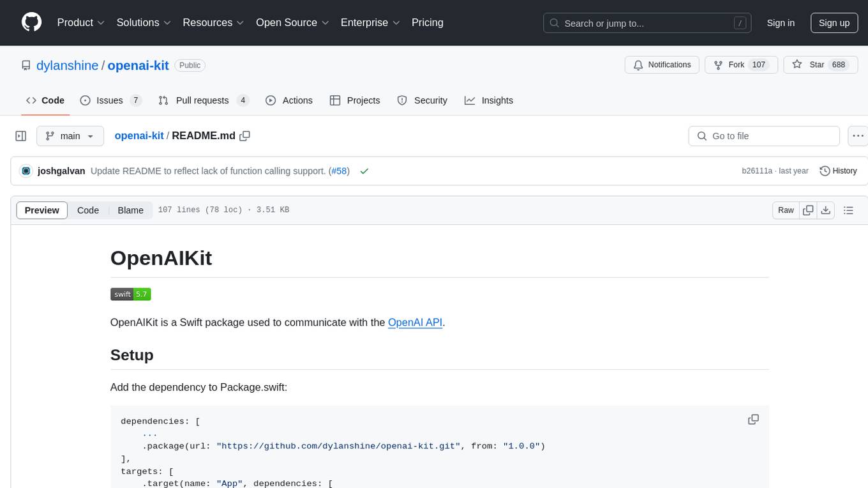Screen dimensions: 868x488
Task: View the commit status check mark
Action: point(364,171)
